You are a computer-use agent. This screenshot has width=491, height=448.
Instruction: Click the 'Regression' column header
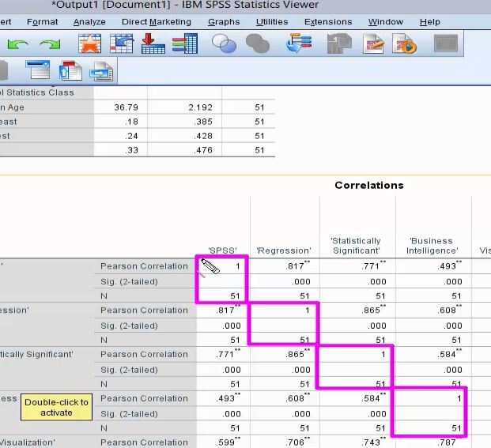click(x=284, y=250)
